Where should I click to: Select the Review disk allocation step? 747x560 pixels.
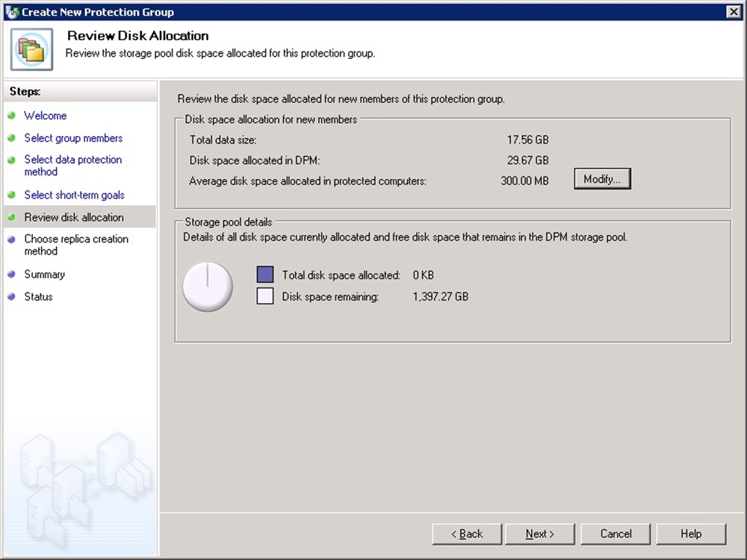(x=74, y=217)
